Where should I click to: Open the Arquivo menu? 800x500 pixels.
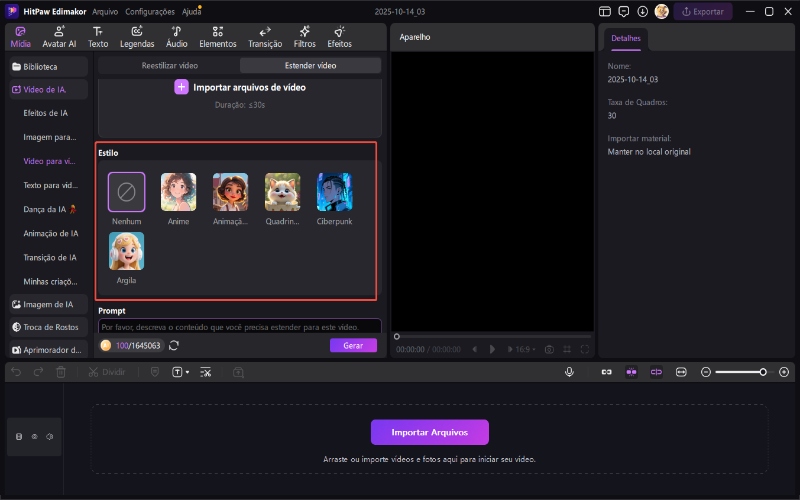tap(105, 11)
